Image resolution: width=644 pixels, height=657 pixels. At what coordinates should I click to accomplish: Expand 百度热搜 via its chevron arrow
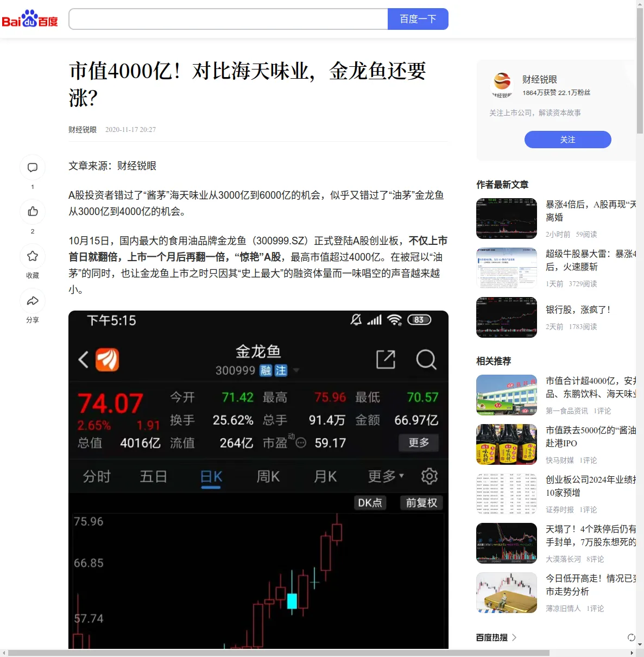[x=514, y=637]
